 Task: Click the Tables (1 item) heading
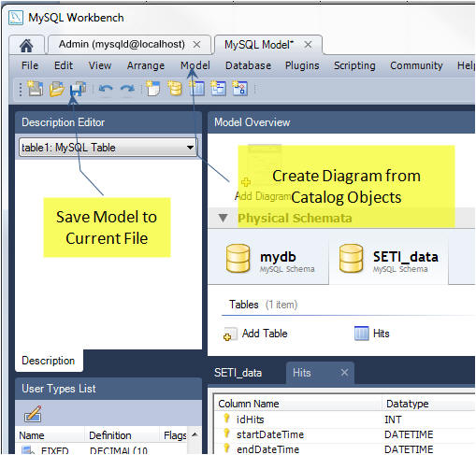point(263,305)
